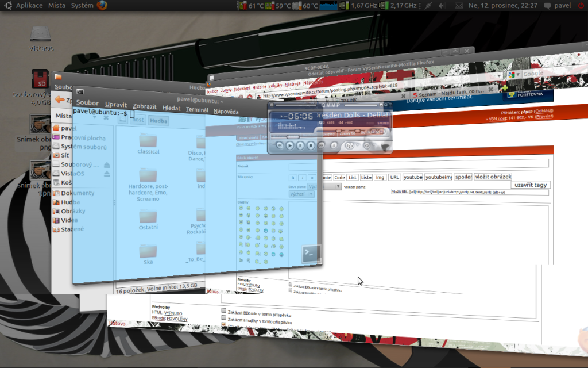Close the Nautilus sidebar with the X

coord(106,117)
